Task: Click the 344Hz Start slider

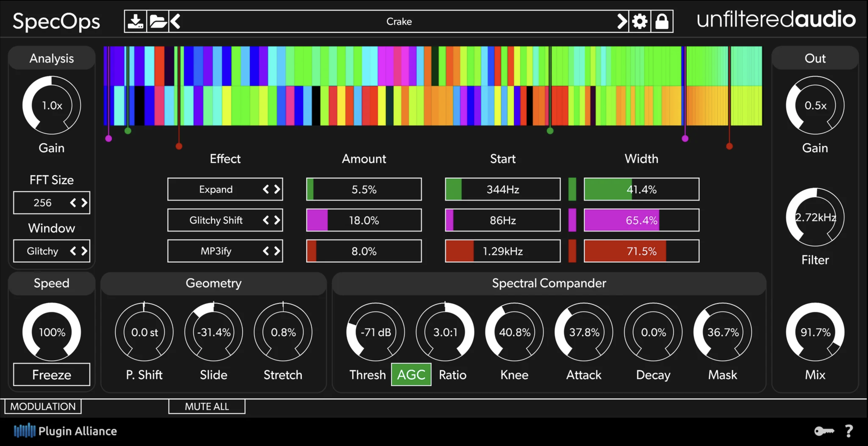Action: [503, 189]
